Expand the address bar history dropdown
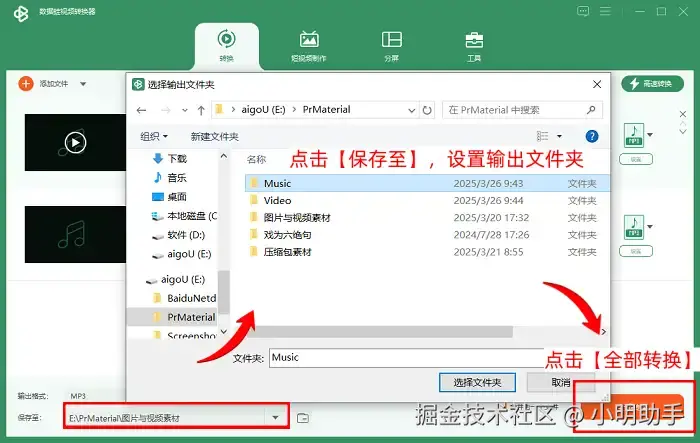Viewport: 700px width, 443px height. (x=412, y=110)
